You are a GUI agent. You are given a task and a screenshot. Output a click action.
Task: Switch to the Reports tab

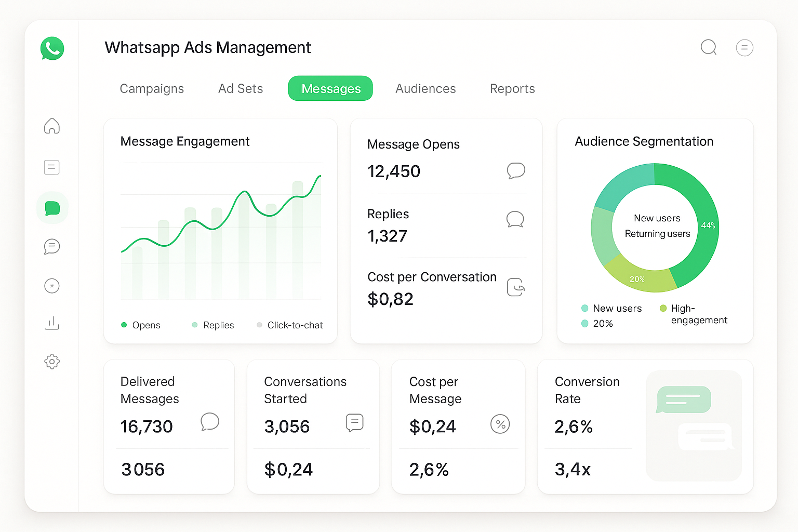512,88
